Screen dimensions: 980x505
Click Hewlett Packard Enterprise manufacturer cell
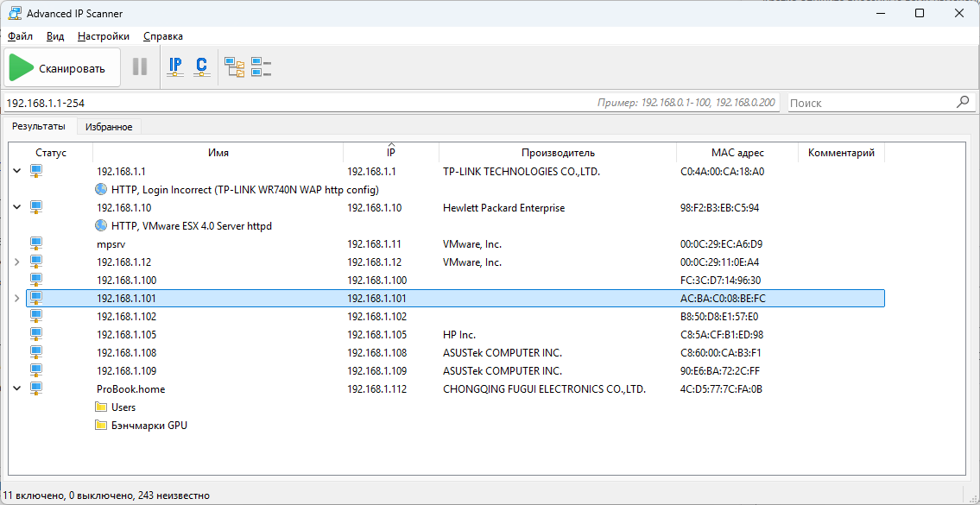(503, 207)
